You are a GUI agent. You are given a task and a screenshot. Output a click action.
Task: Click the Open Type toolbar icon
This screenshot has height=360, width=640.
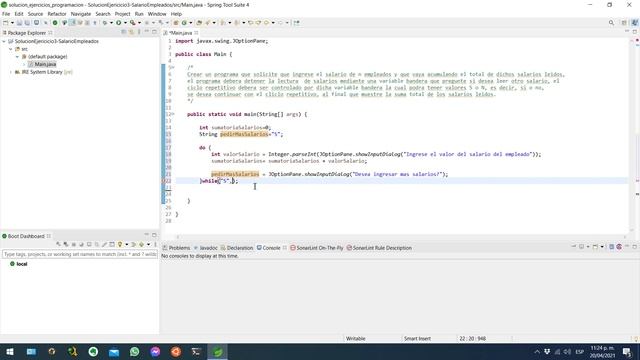tap(199, 23)
